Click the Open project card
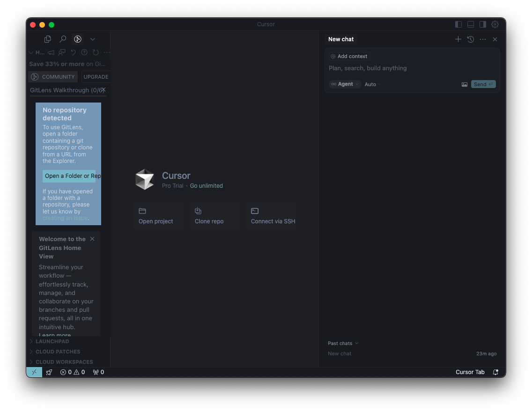The height and width of the screenshot is (412, 532). tap(158, 216)
